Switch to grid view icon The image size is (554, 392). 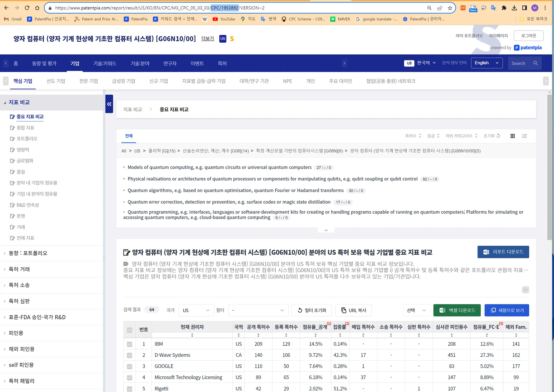pos(512,136)
